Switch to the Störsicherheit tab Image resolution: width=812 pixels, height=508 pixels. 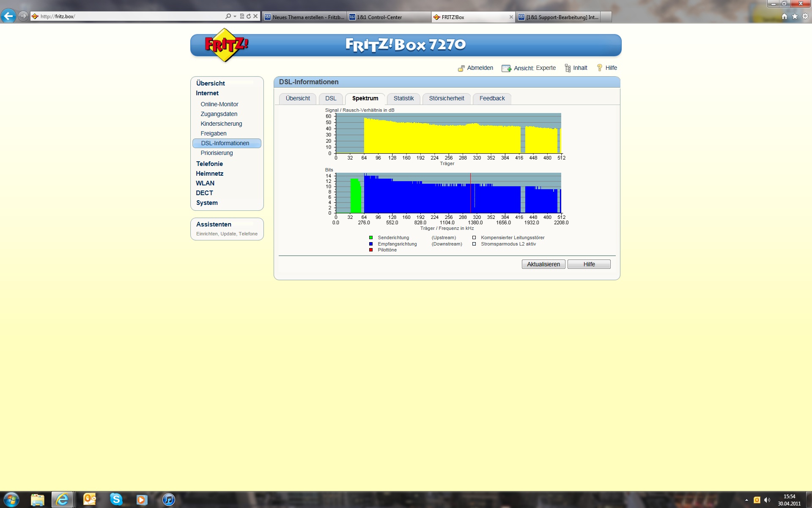pyautogui.click(x=446, y=98)
